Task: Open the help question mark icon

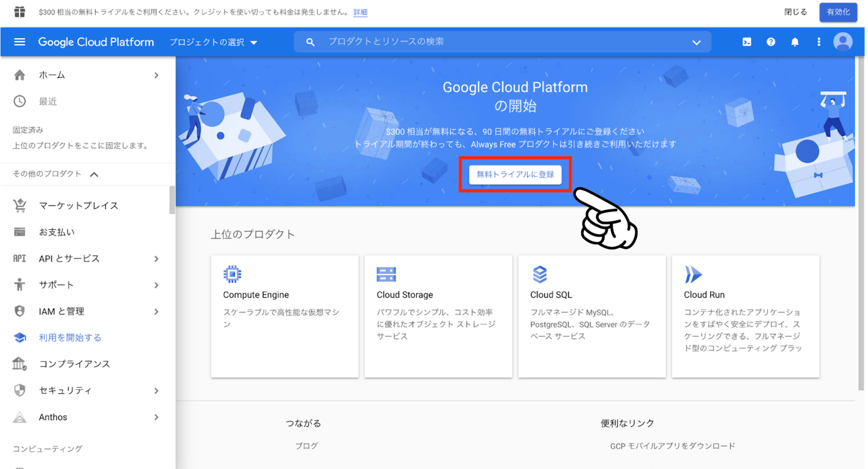Action: click(x=771, y=42)
